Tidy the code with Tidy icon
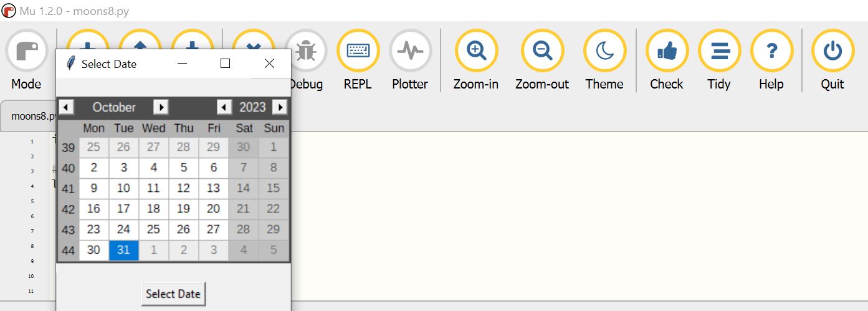The width and height of the screenshot is (868, 311). click(719, 51)
